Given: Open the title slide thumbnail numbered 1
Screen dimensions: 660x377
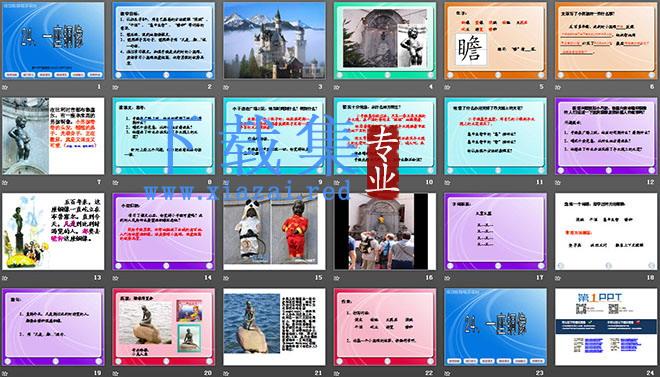Looking at the screenshot, I should (x=53, y=40).
